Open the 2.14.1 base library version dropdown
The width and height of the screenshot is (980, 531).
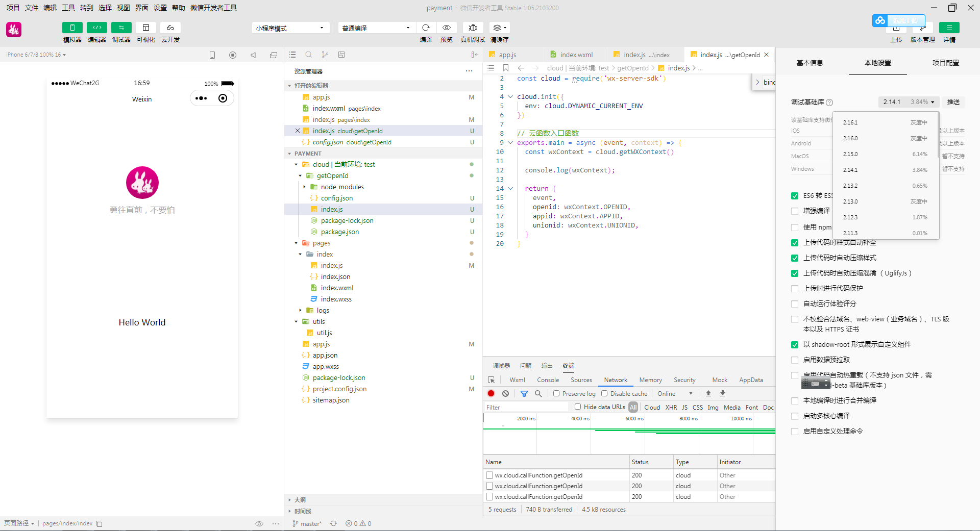click(x=909, y=102)
